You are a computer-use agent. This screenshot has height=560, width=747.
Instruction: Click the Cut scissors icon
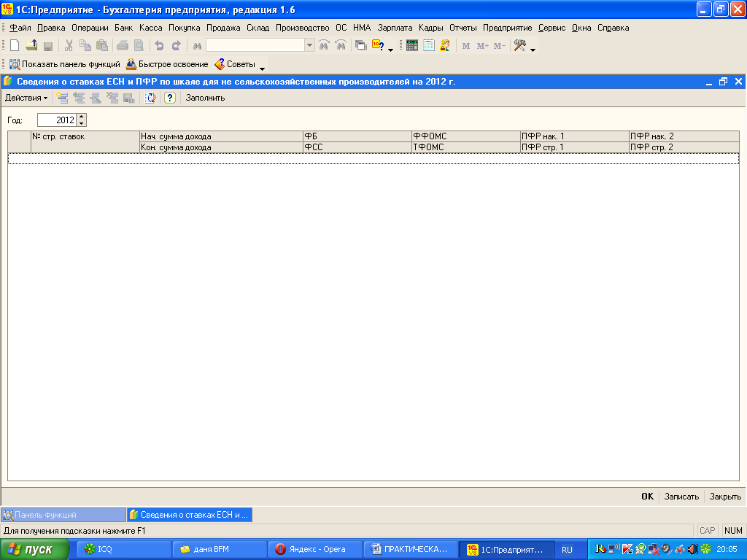click(x=69, y=46)
